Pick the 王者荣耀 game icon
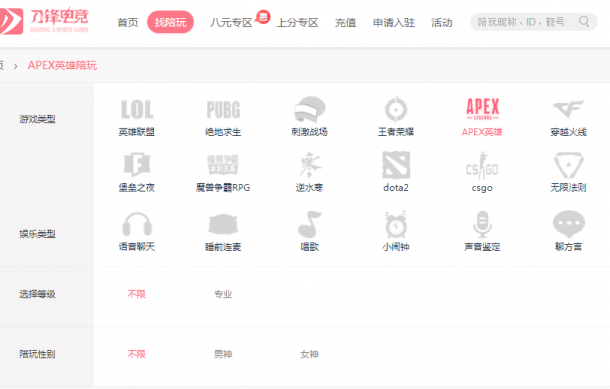The image size is (610, 389). [396, 109]
